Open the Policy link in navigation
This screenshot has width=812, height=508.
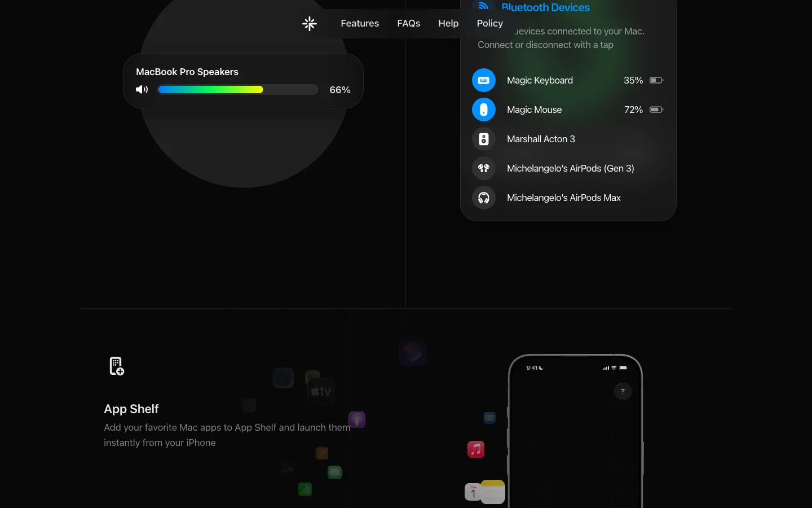[490, 24]
